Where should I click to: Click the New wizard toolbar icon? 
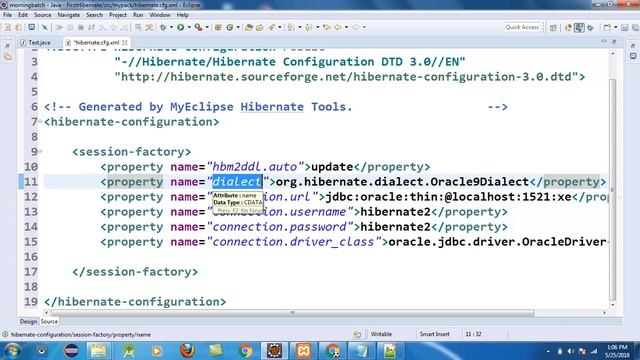click(607, 28)
